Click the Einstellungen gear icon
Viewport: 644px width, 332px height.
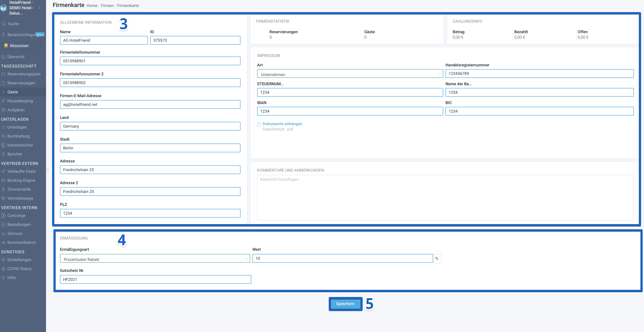4,260
